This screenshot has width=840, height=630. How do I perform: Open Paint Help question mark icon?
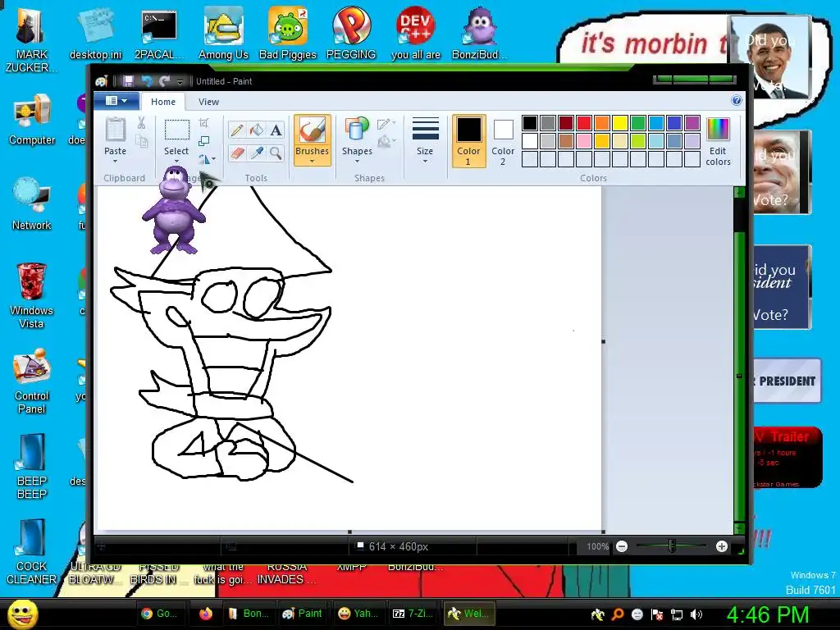(x=737, y=100)
